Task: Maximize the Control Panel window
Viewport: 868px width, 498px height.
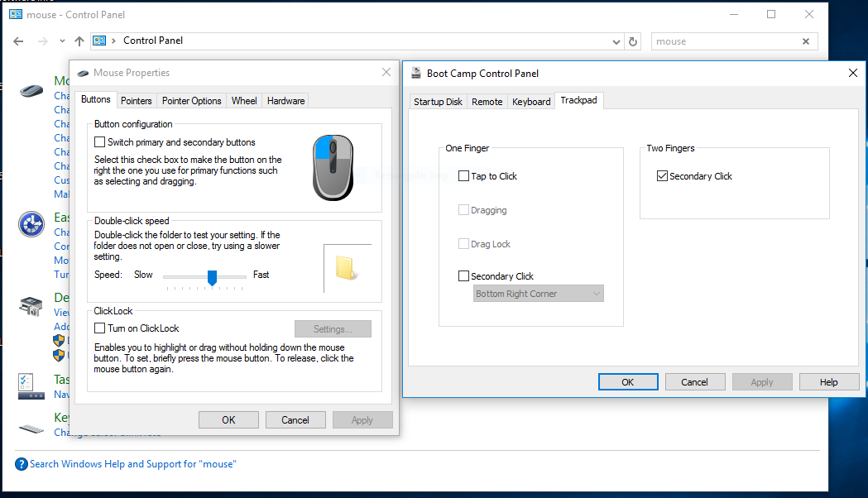Action: (771, 14)
